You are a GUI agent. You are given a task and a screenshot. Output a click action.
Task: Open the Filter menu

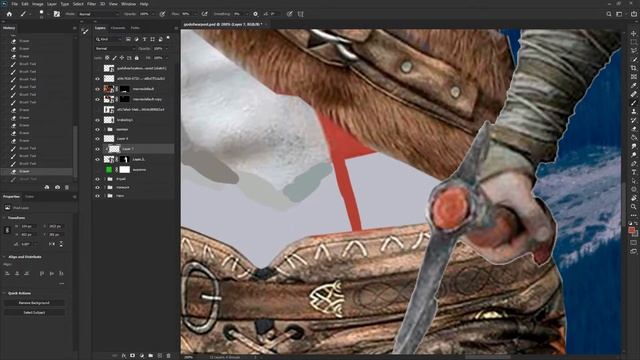click(x=91, y=4)
